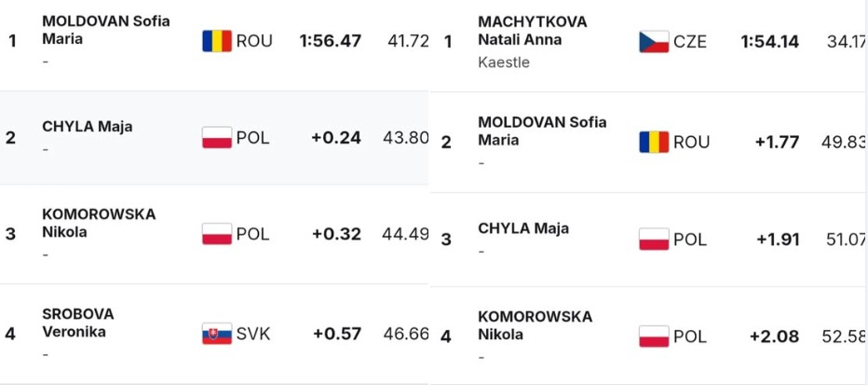
Task: Open MACHYTKOVA Natali Anna's athlete profile
Action: [x=532, y=31]
